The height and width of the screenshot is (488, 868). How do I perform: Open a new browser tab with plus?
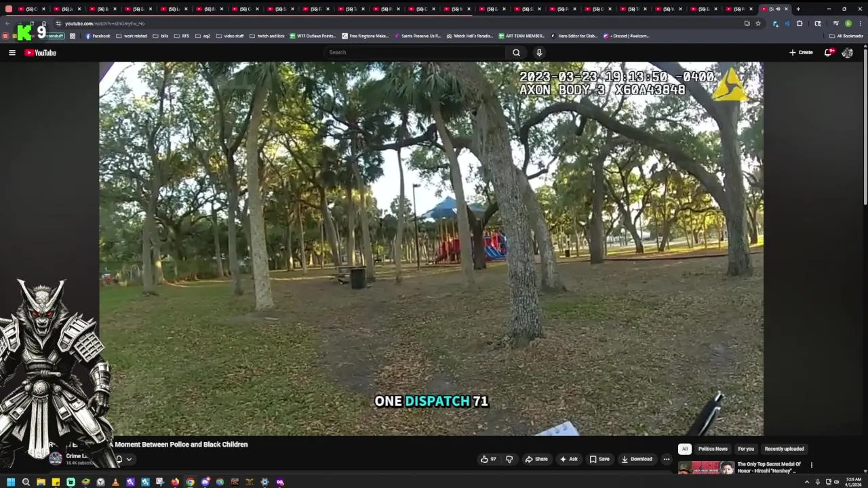click(x=798, y=9)
